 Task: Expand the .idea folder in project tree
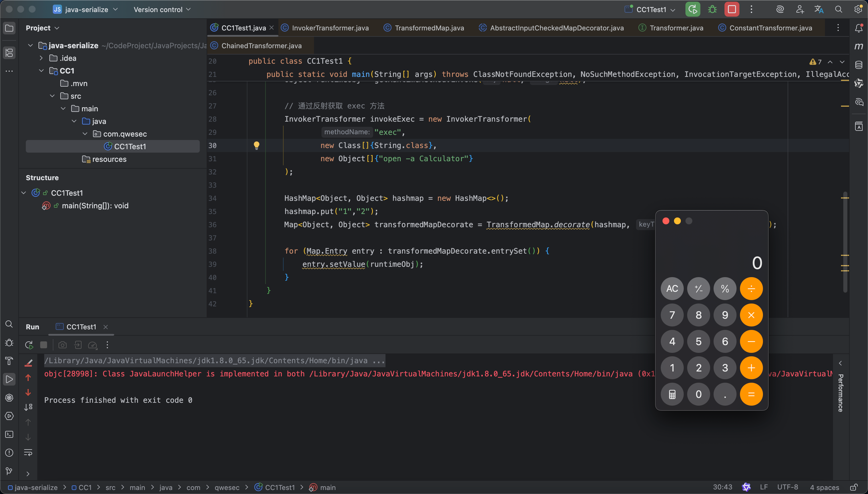[41, 58]
